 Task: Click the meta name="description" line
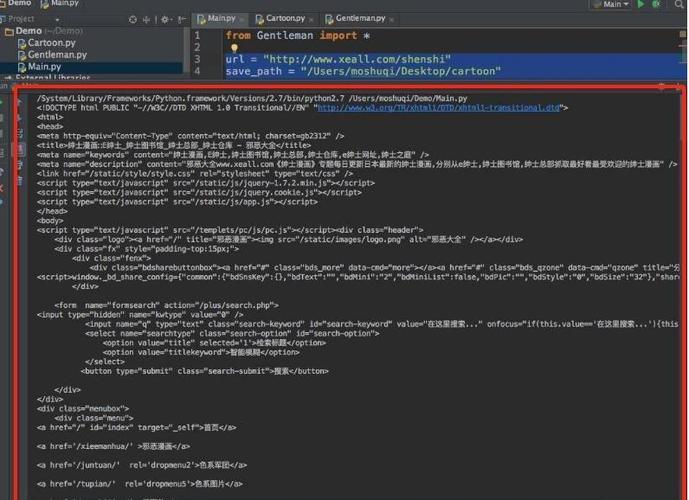click(x=357, y=164)
